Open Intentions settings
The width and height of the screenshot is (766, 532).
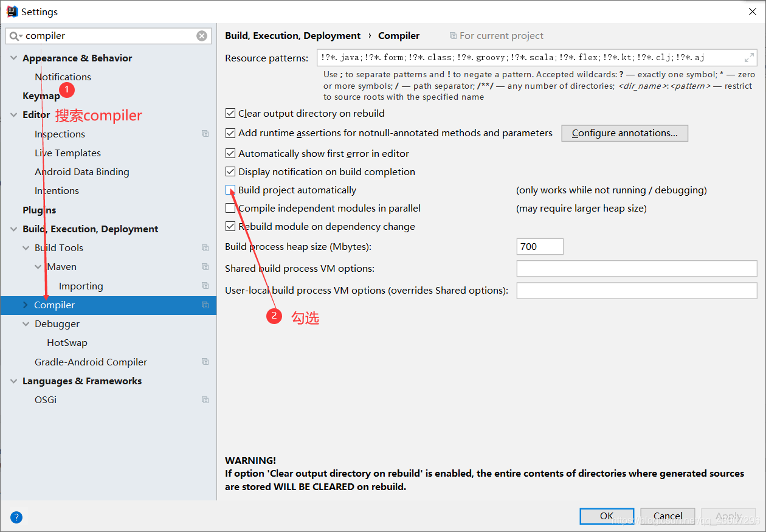pos(57,190)
